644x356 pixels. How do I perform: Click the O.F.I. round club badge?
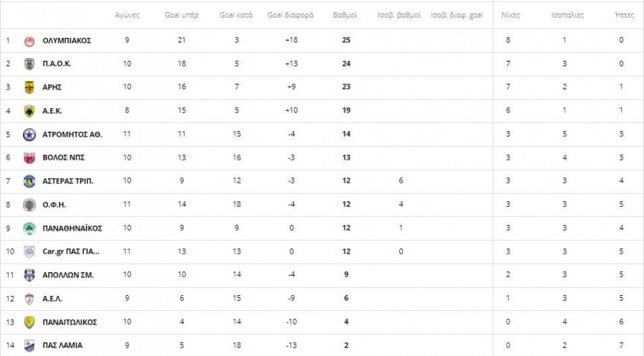[x=29, y=205]
